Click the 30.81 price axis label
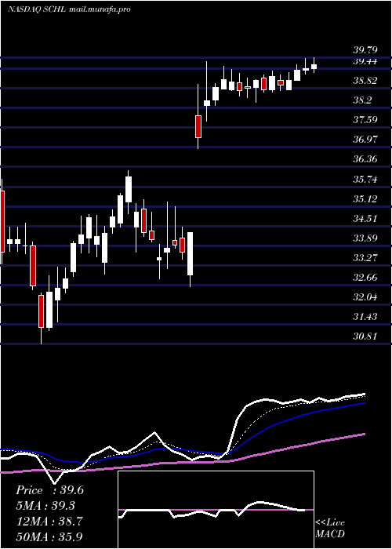This screenshot has height=549, width=392. click(x=365, y=336)
